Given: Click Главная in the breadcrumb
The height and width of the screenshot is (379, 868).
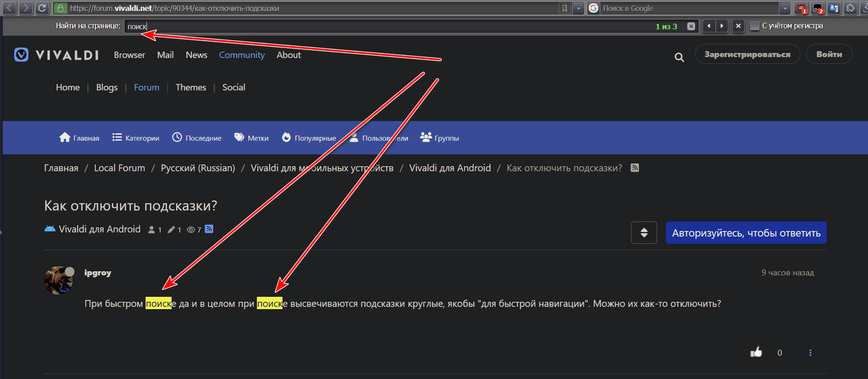Looking at the screenshot, I should pos(61,168).
